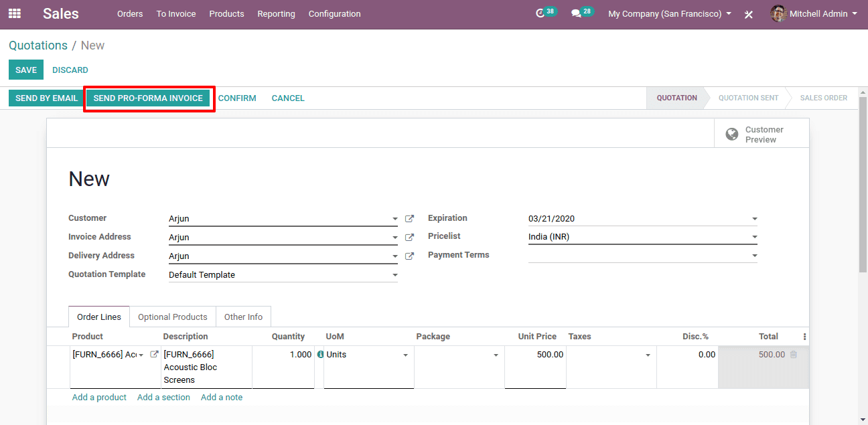This screenshot has height=425, width=868.
Task: Open Invoice Address external link icon
Action: (x=409, y=238)
